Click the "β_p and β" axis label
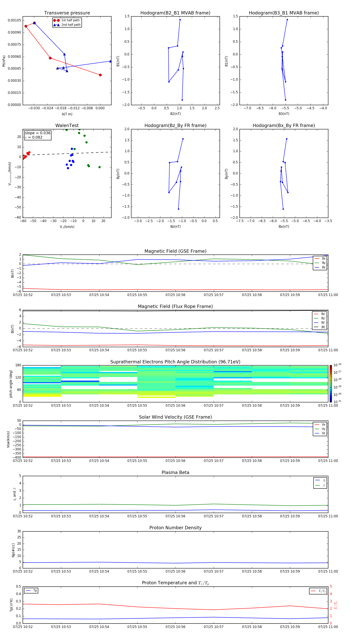Screen dimensions: 351x644 pyautogui.click(x=15, y=494)
